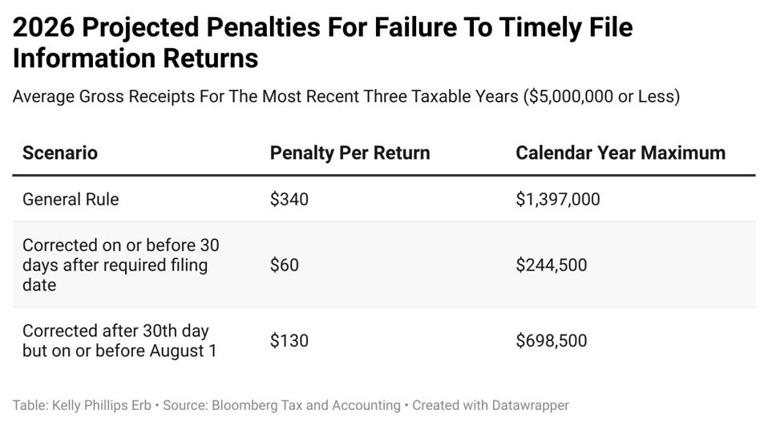Click the $698,500 maximum value
The image size is (768, 426).
[551, 341]
